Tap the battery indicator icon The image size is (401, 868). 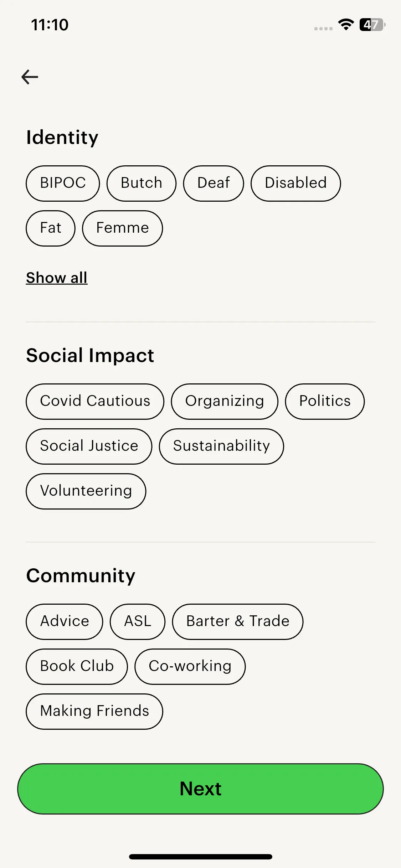pyautogui.click(x=372, y=25)
